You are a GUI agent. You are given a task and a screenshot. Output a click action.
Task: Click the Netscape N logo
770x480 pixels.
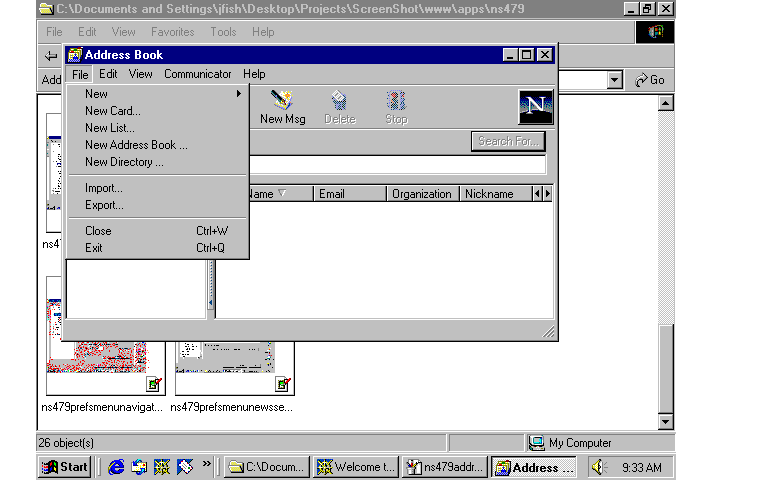[x=536, y=107]
